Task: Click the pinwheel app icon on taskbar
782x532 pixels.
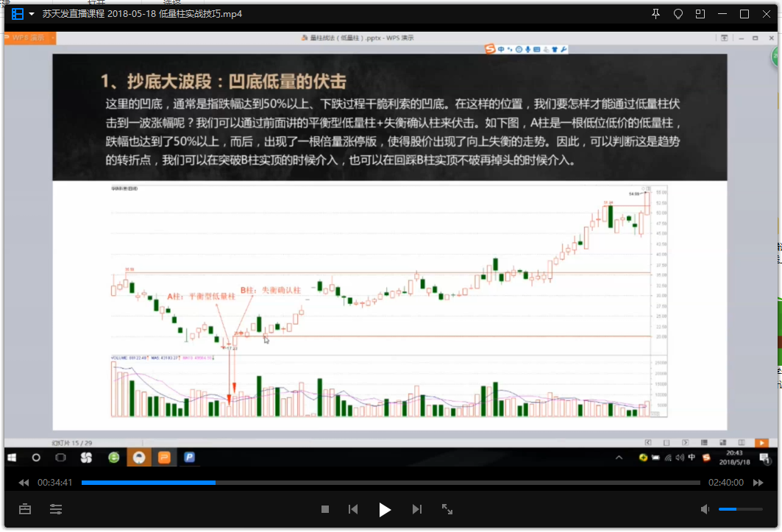Action: (x=86, y=458)
